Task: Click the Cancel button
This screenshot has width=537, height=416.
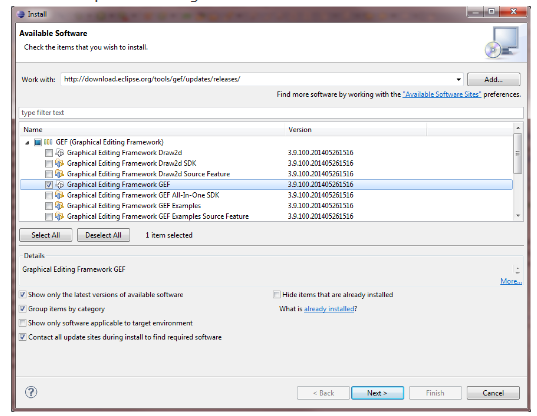Action: (x=493, y=393)
